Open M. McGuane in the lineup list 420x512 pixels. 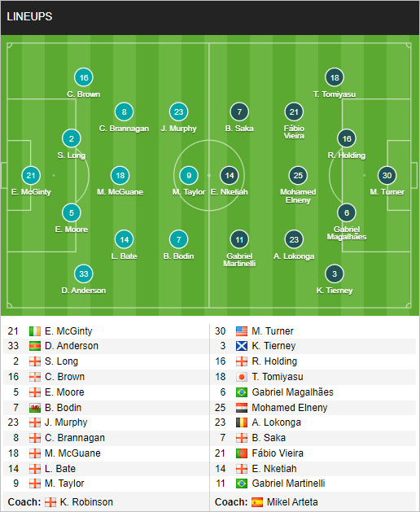click(x=72, y=453)
